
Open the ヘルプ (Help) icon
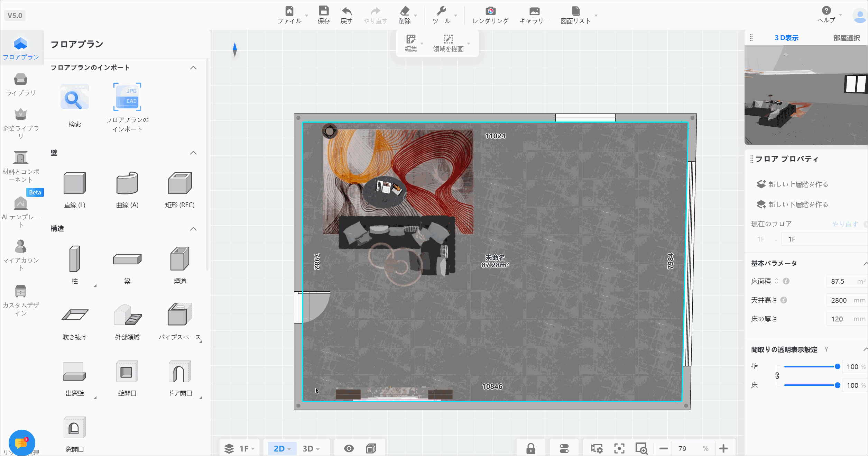827,10
